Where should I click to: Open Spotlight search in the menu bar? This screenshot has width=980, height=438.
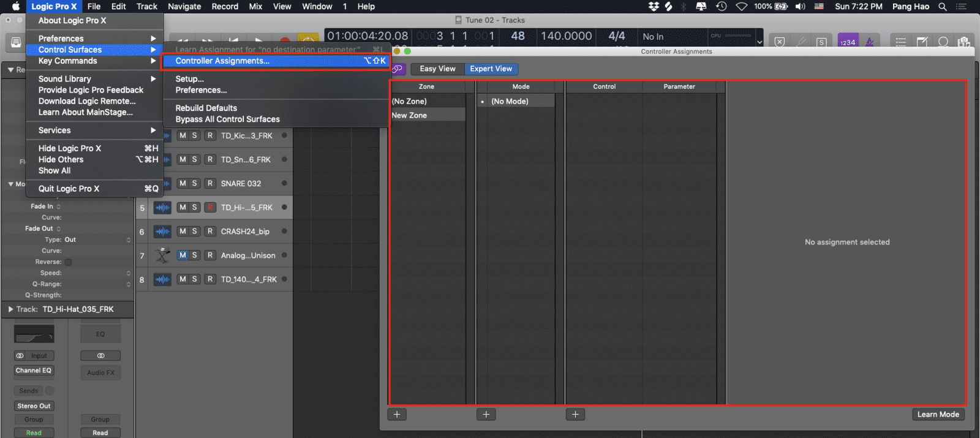(x=943, y=7)
